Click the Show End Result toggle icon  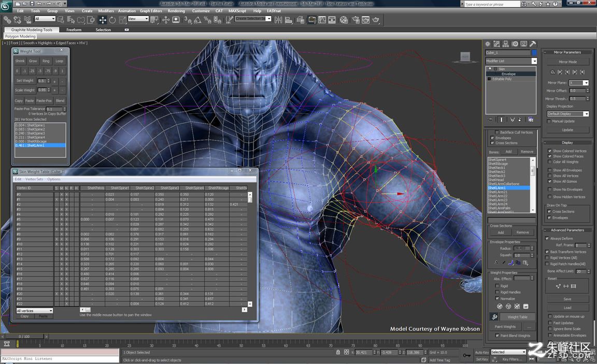point(502,120)
